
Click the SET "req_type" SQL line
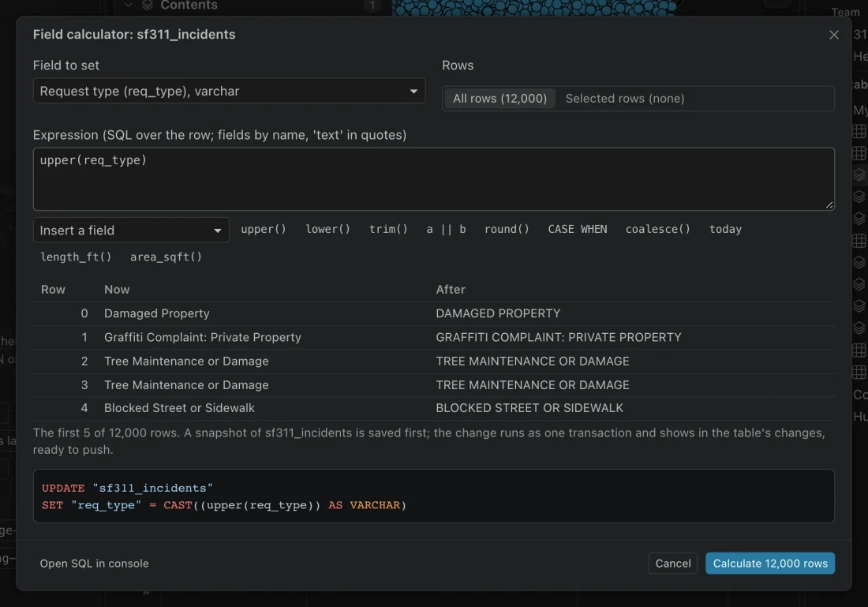coord(224,505)
